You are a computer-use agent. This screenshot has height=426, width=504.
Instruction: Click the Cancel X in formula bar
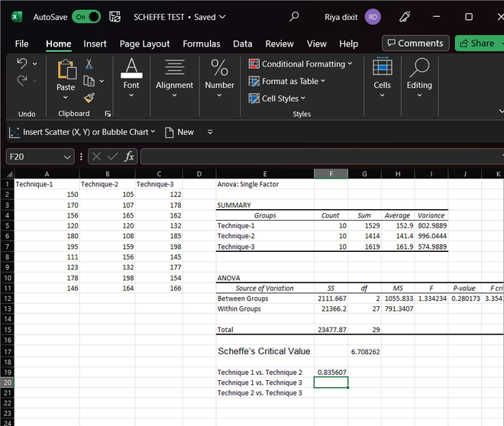(96, 157)
